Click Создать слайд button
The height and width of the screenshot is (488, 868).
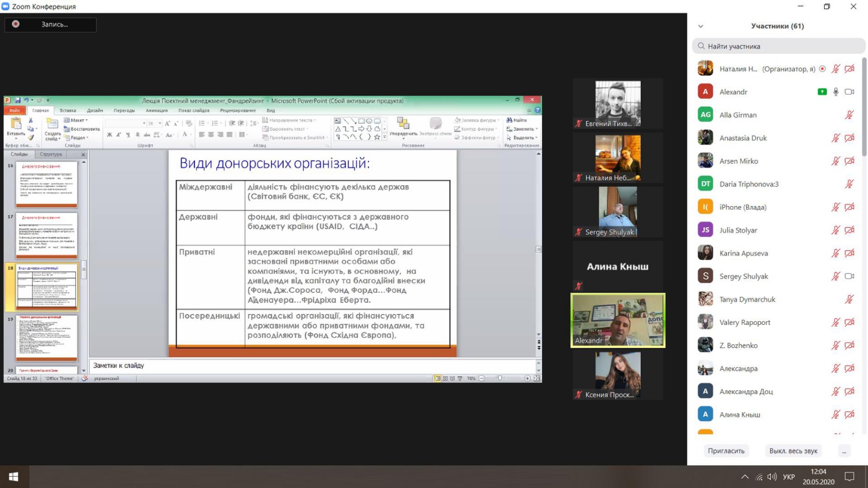pos(53,130)
